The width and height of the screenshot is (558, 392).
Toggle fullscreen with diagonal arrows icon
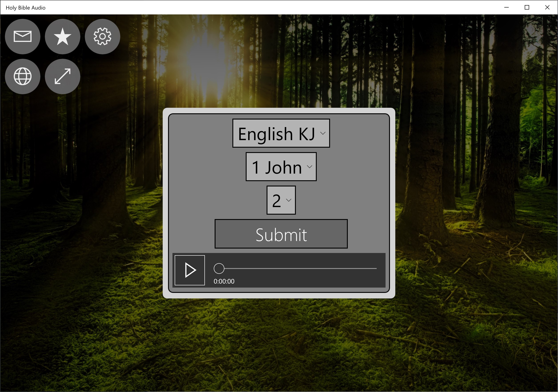pyautogui.click(x=62, y=76)
